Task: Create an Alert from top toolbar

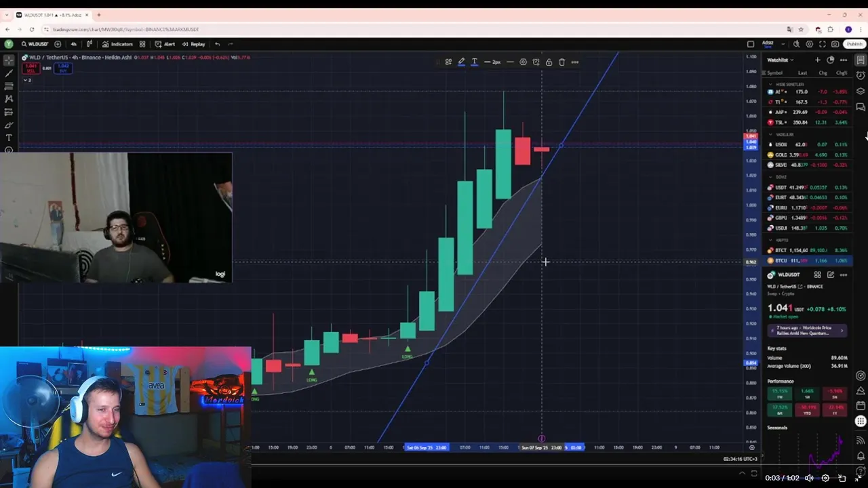Action: pos(165,44)
